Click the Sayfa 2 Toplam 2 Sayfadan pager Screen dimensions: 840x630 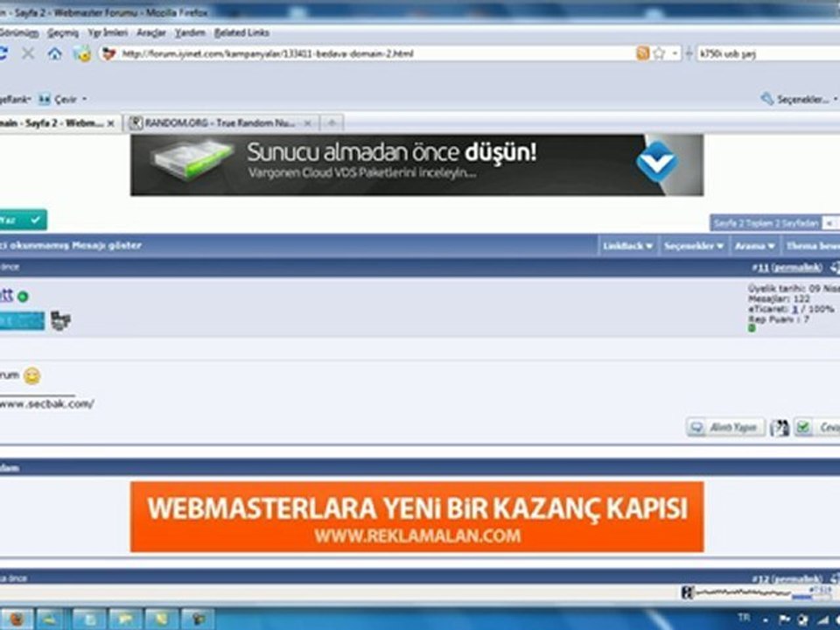(x=766, y=223)
